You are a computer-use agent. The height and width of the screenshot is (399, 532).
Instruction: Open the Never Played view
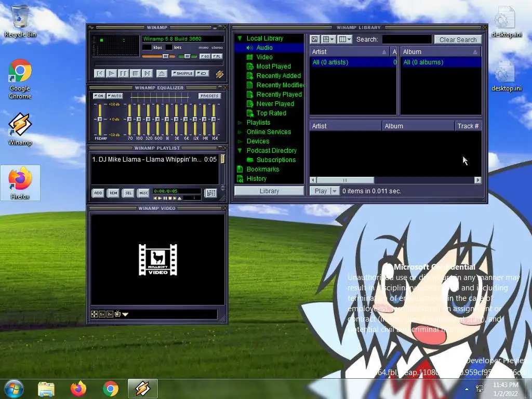point(275,104)
